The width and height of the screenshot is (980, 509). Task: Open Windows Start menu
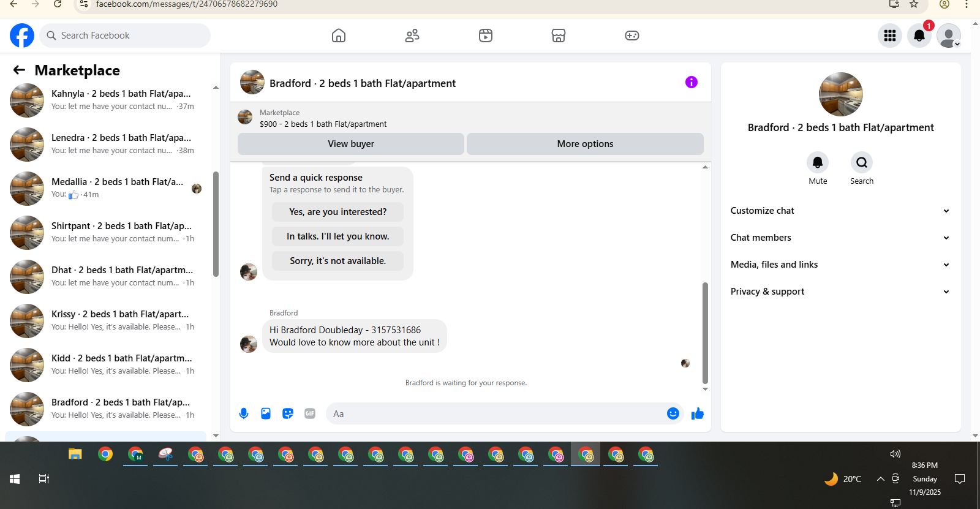15,479
